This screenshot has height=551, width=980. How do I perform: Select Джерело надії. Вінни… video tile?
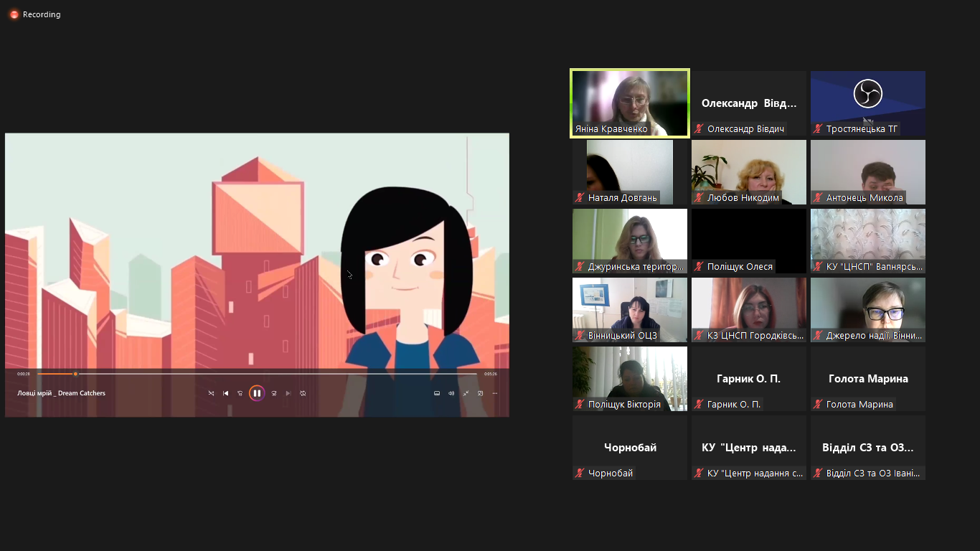click(x=868, y=310)
